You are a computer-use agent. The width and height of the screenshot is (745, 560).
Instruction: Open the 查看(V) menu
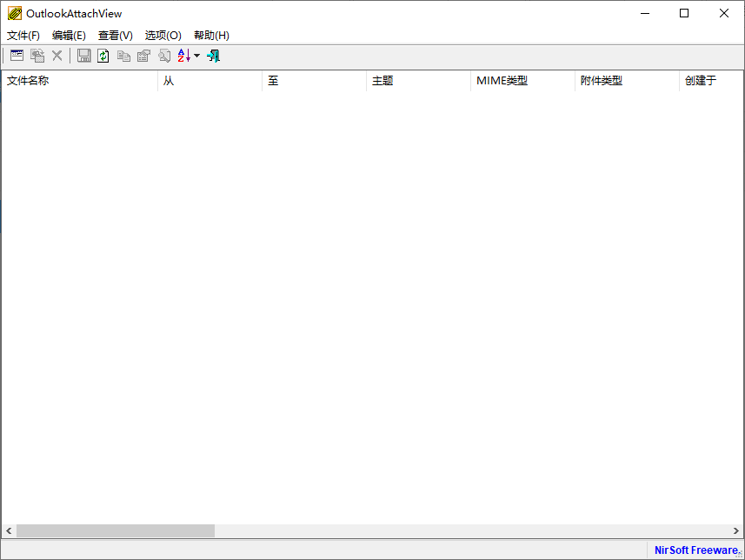(x=116, y=35)
